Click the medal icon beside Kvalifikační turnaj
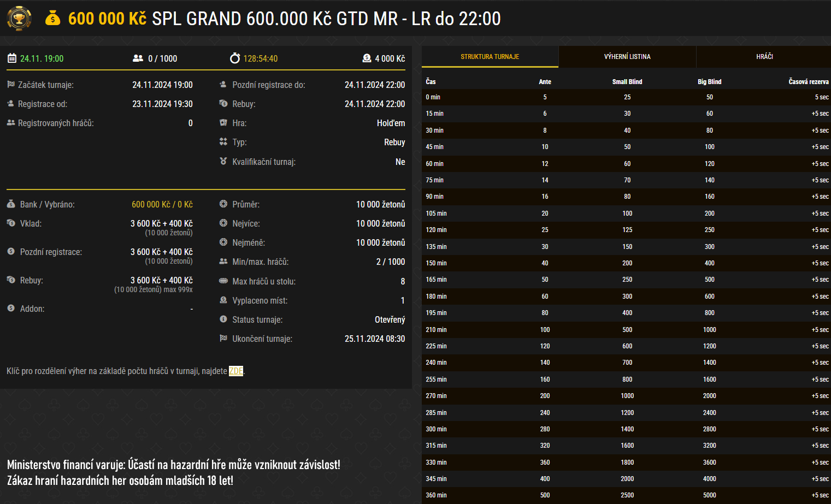This screenshot has height=504, width=831. pos(223,162)
